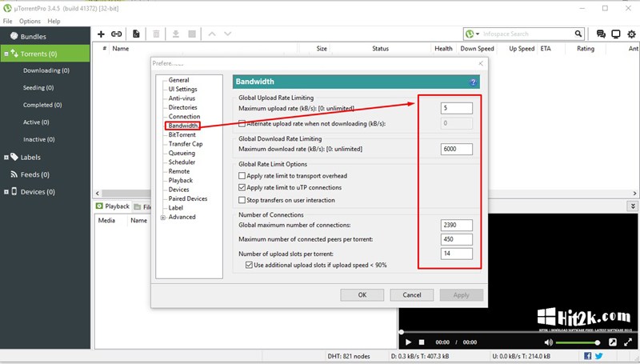Open the chat bubbles icon in toolbar
The width and height of the screenshot is (640, 364).
point(601,34)
